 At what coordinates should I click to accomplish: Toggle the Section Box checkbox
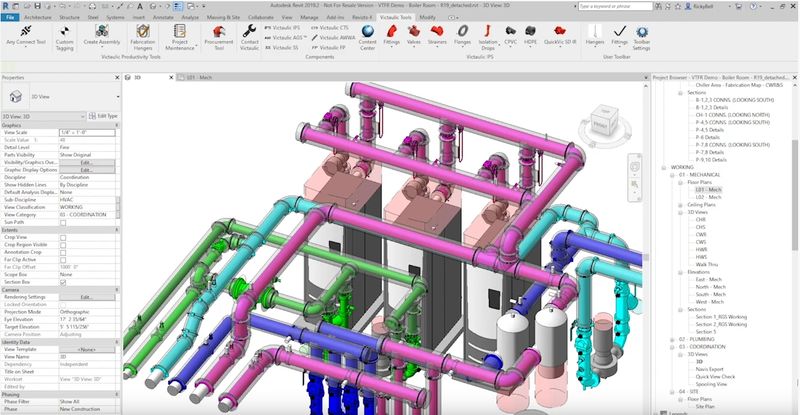coord(64,283)
